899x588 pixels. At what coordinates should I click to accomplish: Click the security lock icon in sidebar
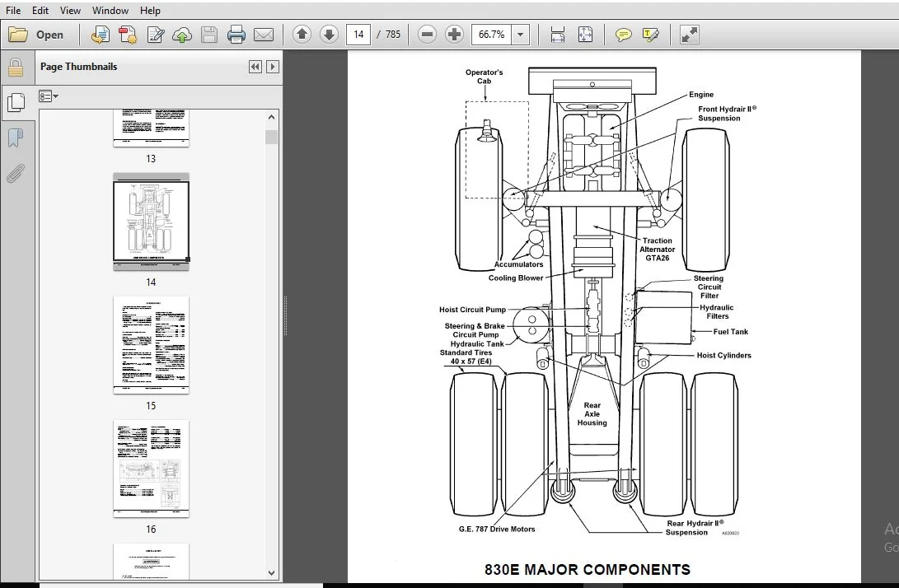[x=16, y=68]
